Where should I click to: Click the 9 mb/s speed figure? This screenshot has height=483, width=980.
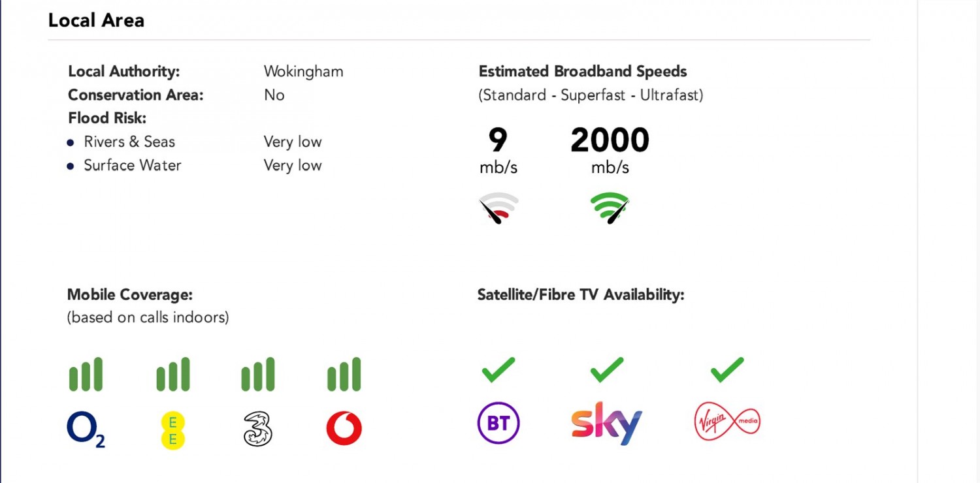click(x=498, y=140)
